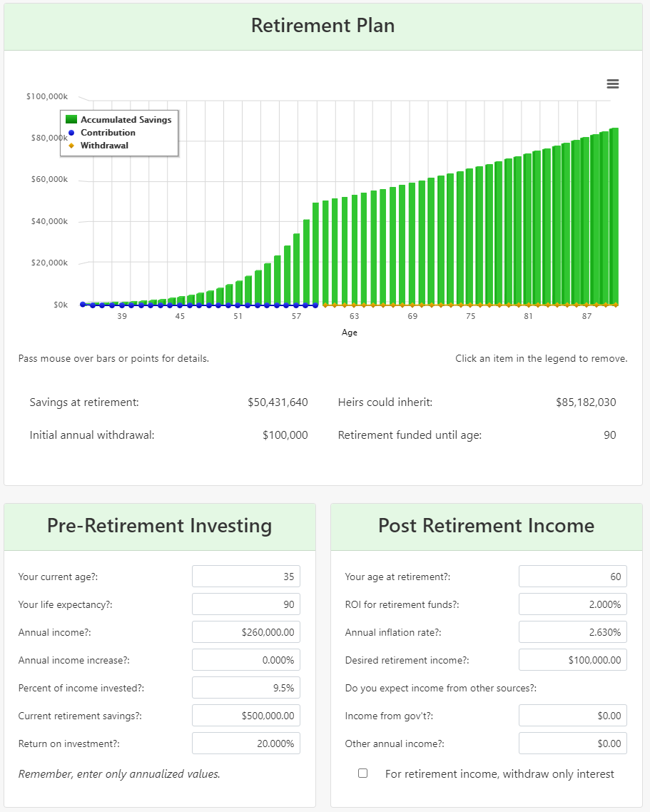Select the last accumulated savings bar

(614, 216)
